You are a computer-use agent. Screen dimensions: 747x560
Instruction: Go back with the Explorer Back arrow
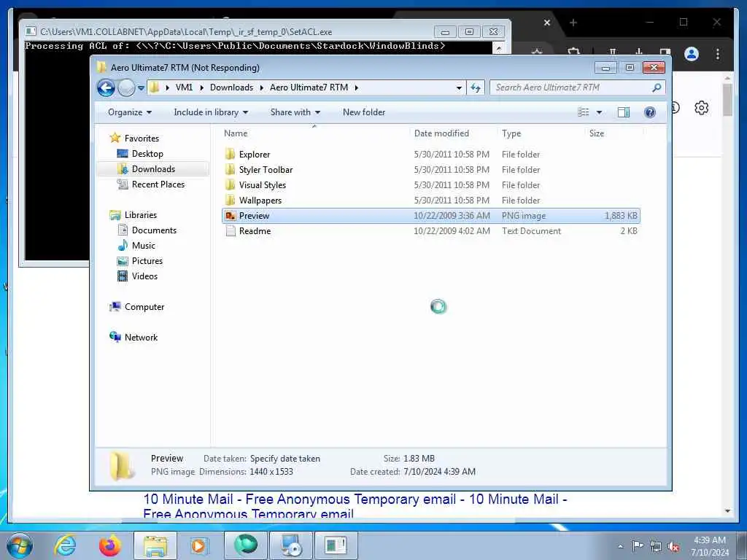[x=106, y=87]
